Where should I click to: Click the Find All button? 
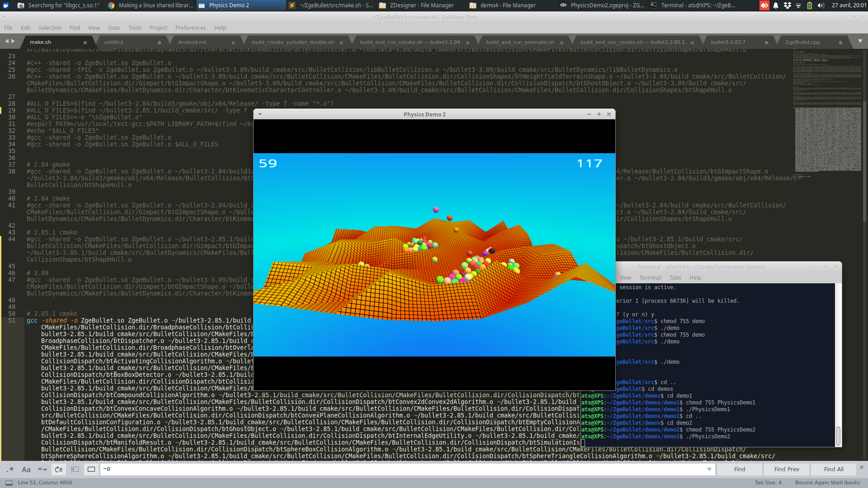(x=834, y=469)
